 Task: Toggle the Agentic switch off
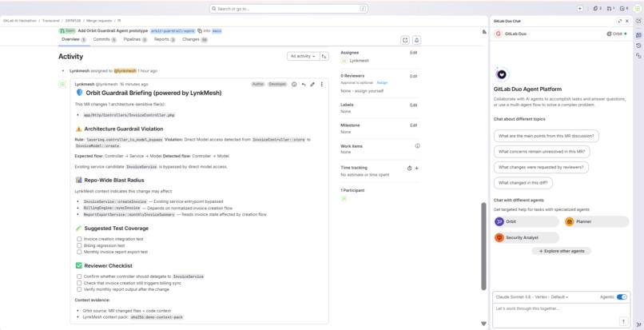[622, 296]
